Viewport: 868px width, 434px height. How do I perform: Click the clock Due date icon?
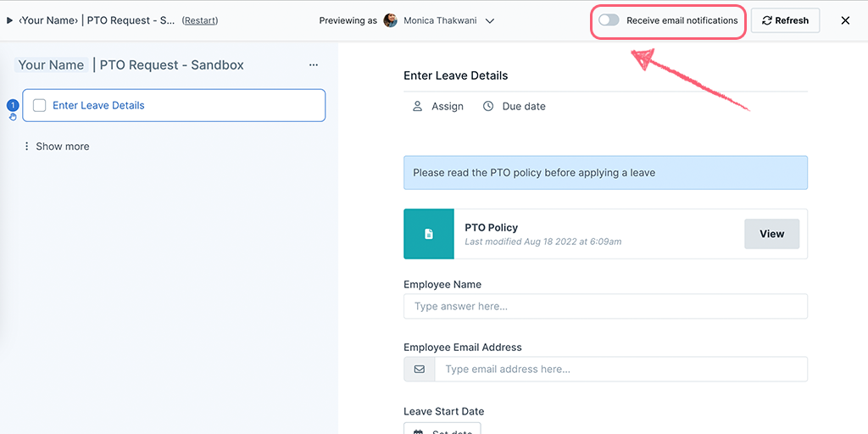[487, 106]
